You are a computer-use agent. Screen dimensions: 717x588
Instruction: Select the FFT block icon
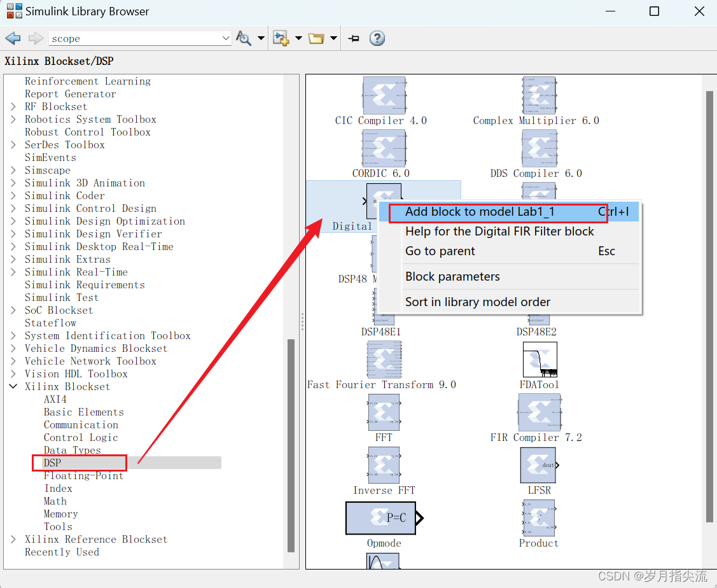[x=384, y=412]
